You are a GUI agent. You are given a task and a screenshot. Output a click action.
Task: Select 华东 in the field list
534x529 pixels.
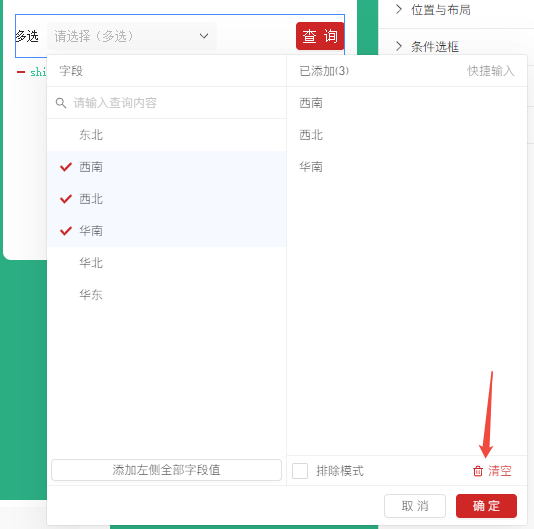pyautogui.click(x=166, y=295)
